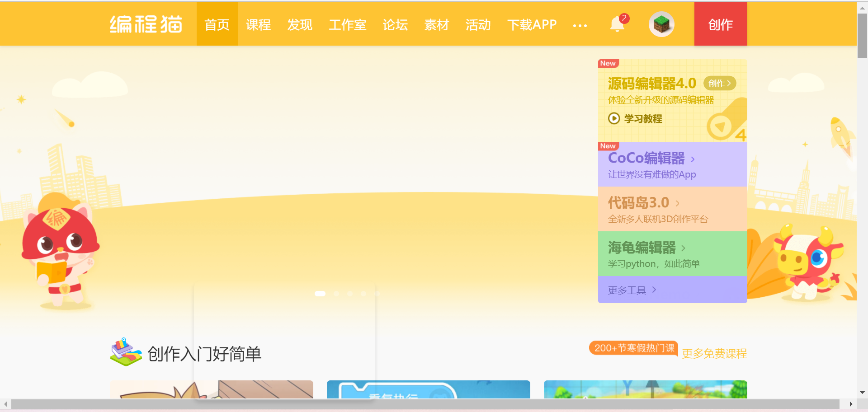Click the 更多免费课程 link
Screen dimensions: 868x412
714,353
